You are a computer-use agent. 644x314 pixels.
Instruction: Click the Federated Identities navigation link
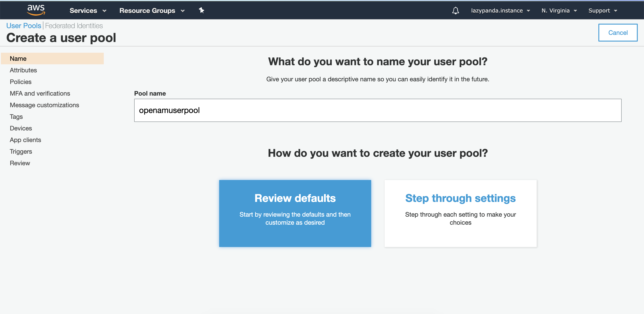coord(74,25)
